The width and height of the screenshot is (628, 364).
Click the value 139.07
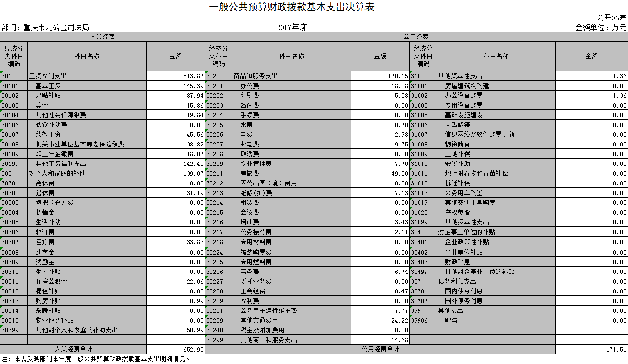(175, 174)
